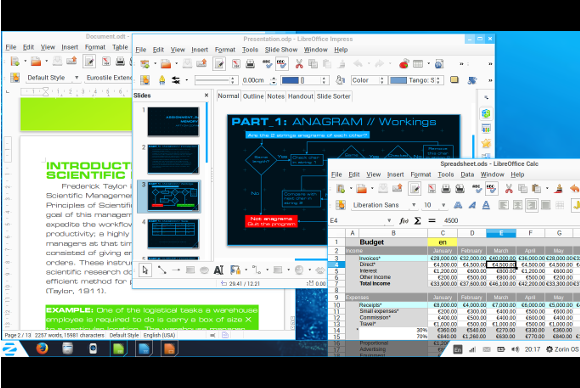Click the Print icon in Calc toolbar
Image resolution: width=580 pixels, height=388 pixels.
(446, 189)
